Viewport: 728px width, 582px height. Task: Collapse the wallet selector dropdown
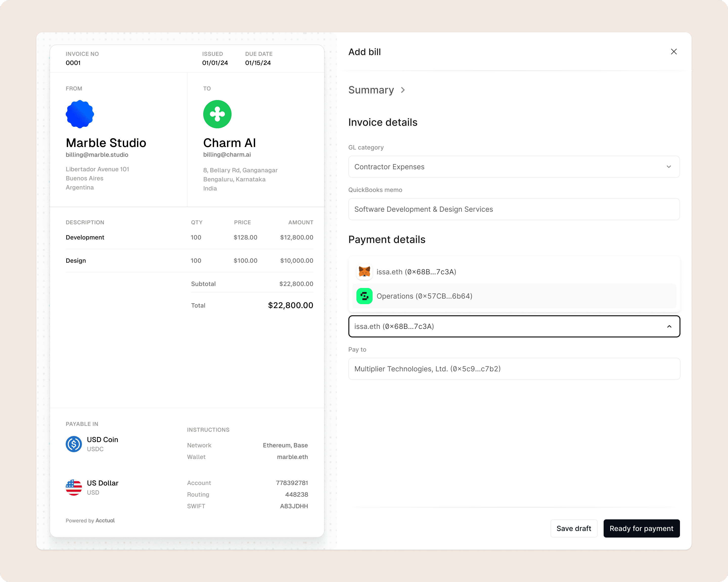click(x=669, y=326)
